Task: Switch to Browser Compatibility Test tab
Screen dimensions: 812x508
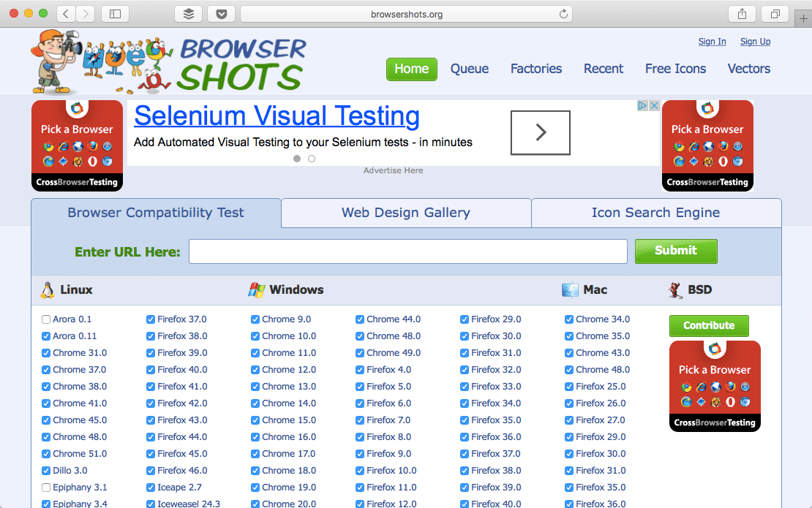Action: pyautogui.click(x=156, y=213)
